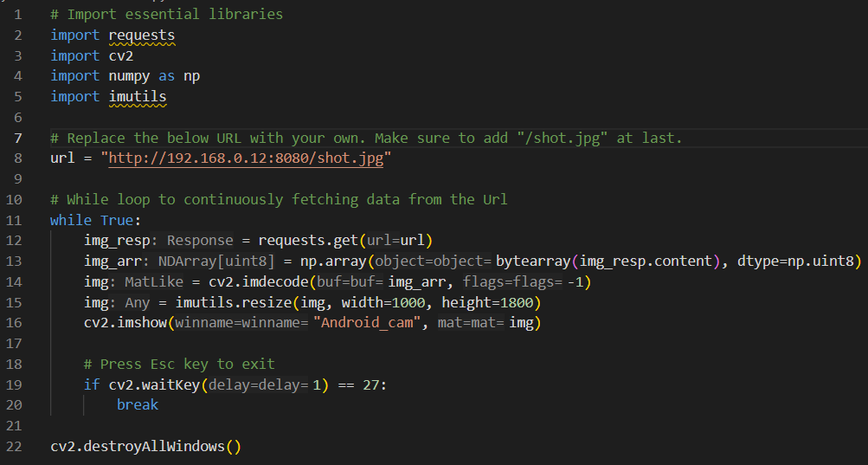Open the URL link http://192.168.0.12:8080/shot.jpg
This screenshot has height=465, width=868.
click(x=246, y=158)
